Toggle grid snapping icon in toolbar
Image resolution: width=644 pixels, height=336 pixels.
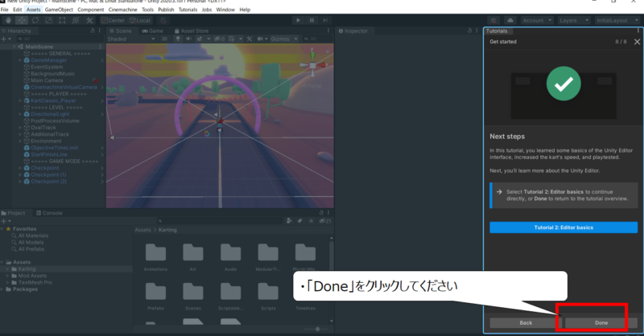tap(163, 20)
